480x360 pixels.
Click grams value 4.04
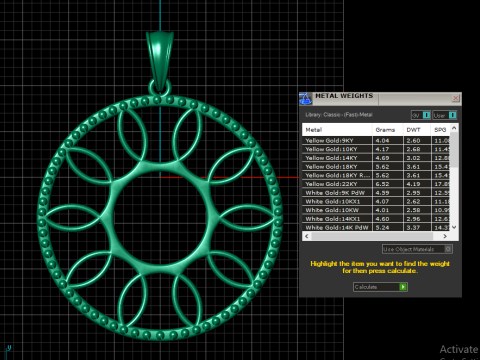tap(382, 140)
